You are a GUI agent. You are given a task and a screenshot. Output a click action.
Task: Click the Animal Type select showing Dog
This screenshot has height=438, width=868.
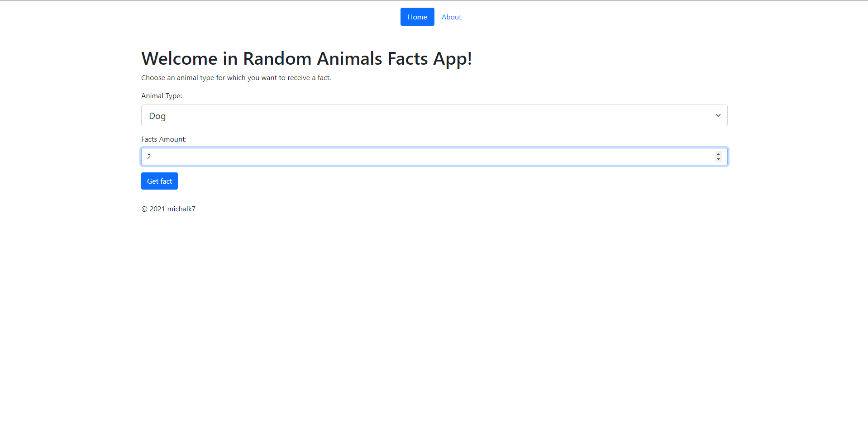coord(434,115)
